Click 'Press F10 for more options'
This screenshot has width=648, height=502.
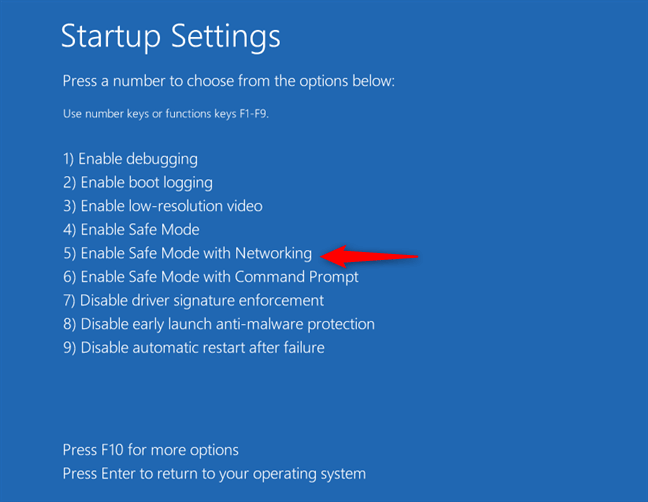(150, 450)
